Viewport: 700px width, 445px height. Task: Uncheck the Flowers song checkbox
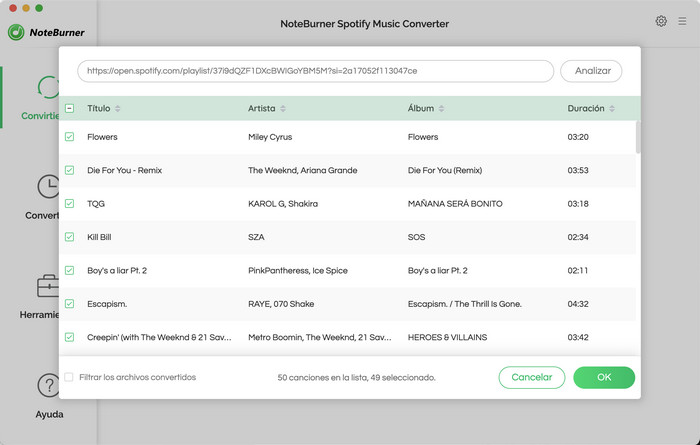click(70, 137)
